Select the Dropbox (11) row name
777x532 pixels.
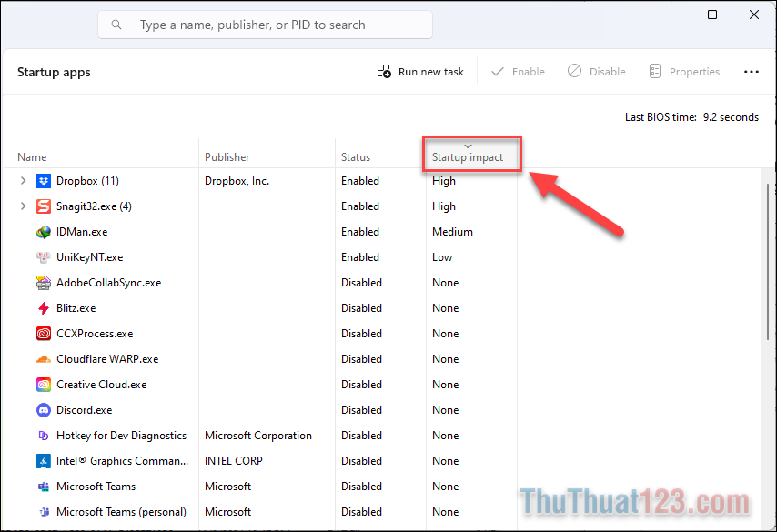click(87, 181)
